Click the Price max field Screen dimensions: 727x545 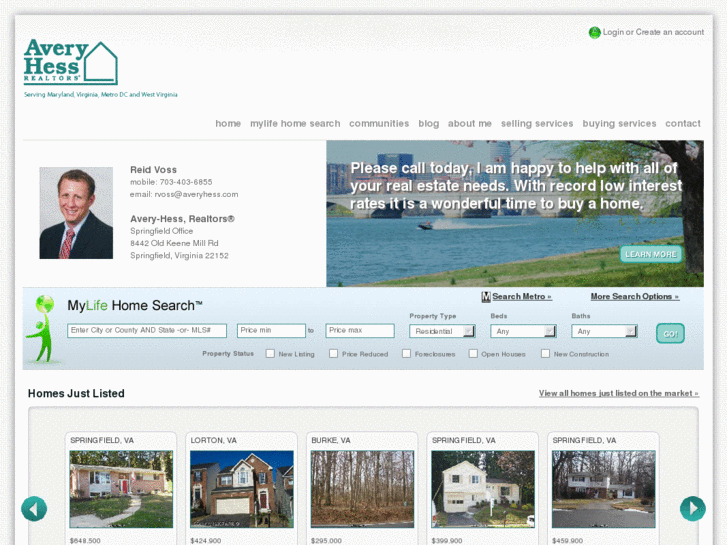tap(360, 330)
